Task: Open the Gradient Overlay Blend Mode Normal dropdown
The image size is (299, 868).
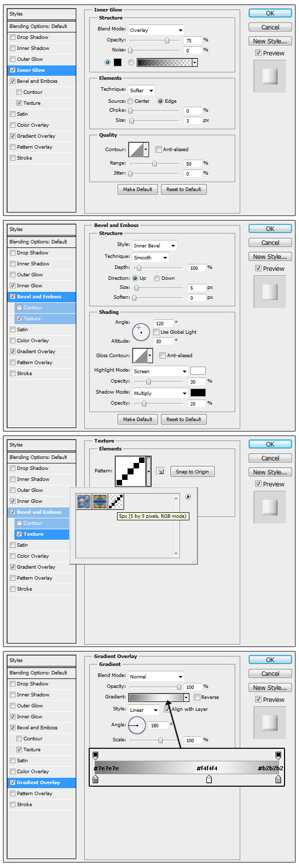Action: (x=156, y=676)
